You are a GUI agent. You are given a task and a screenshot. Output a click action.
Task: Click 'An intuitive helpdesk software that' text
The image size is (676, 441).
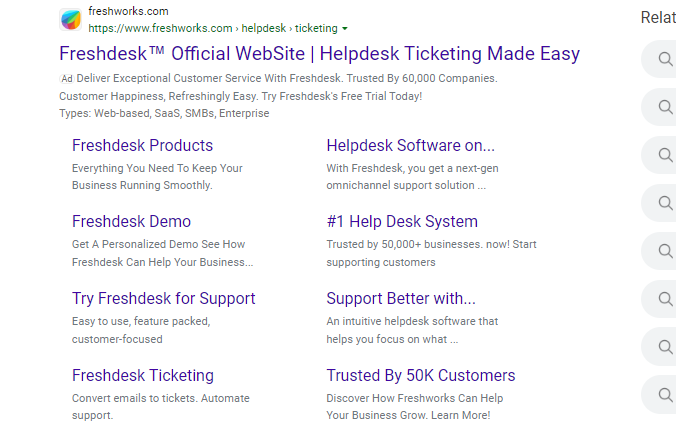click(x=412, y=322)
